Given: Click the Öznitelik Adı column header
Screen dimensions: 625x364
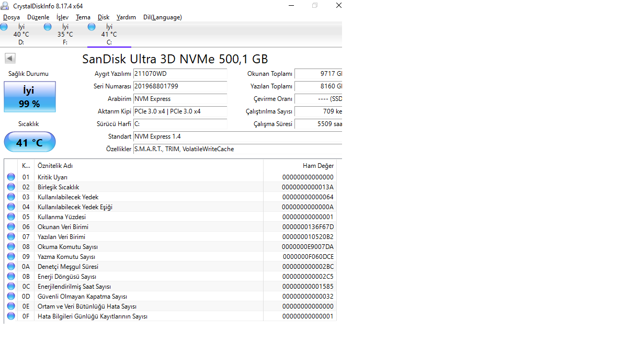Looking at the screenshot, I should click(x=149, y=165).
